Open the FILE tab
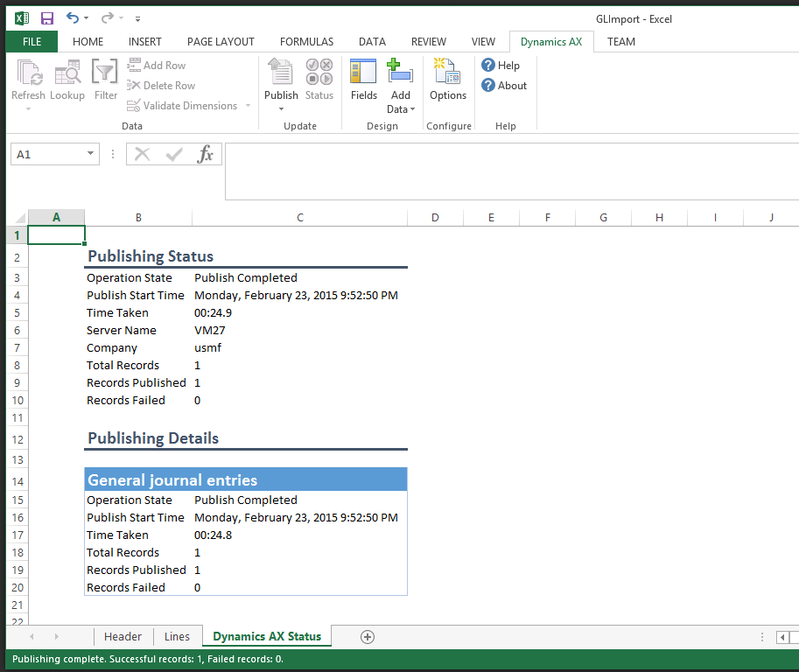The width and height of the screenshot is (799, 672). click(32, 42)
